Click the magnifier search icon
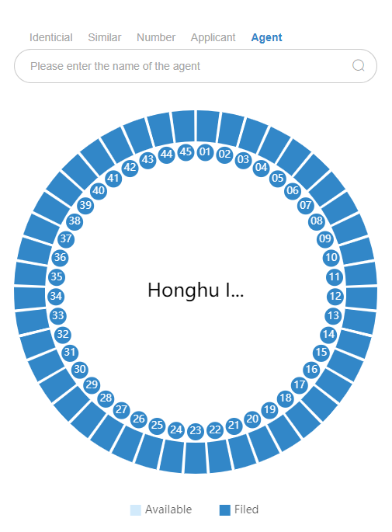 359,65
